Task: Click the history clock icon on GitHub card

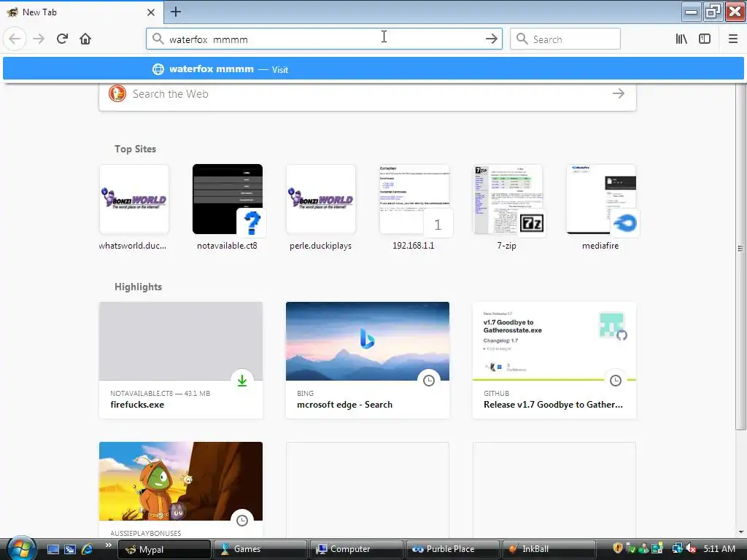Action: coord(616,381)
